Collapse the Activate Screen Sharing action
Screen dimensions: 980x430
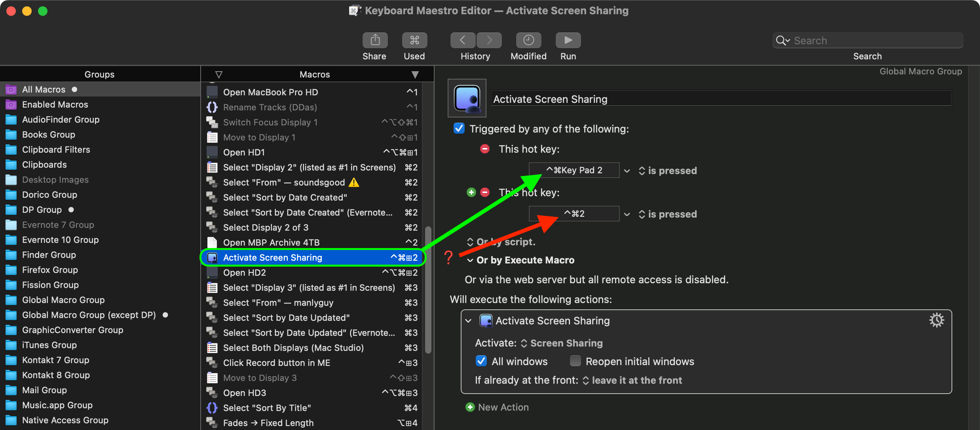pos(469,321)
